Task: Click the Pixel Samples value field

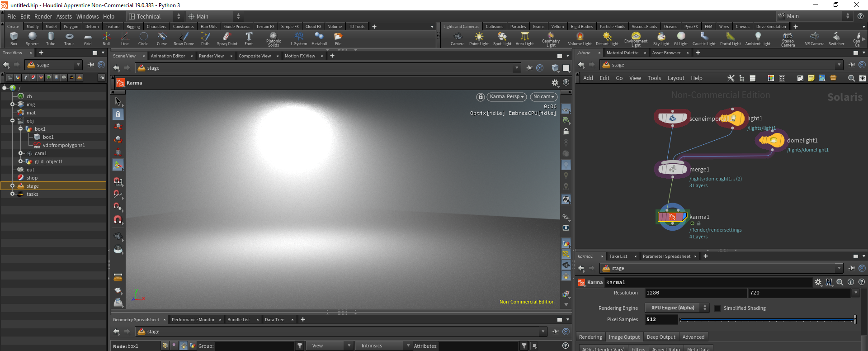Action: (x=661, y=320)
